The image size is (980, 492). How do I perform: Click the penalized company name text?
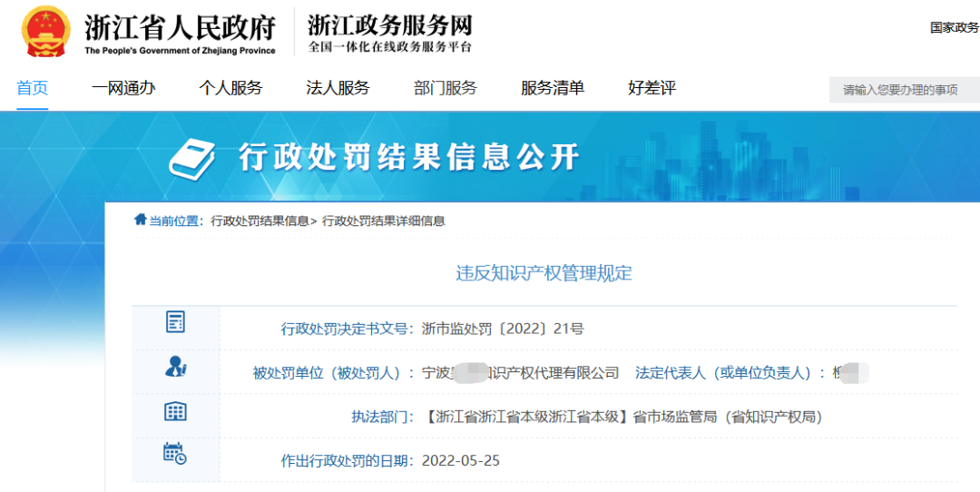coord(521,373)
